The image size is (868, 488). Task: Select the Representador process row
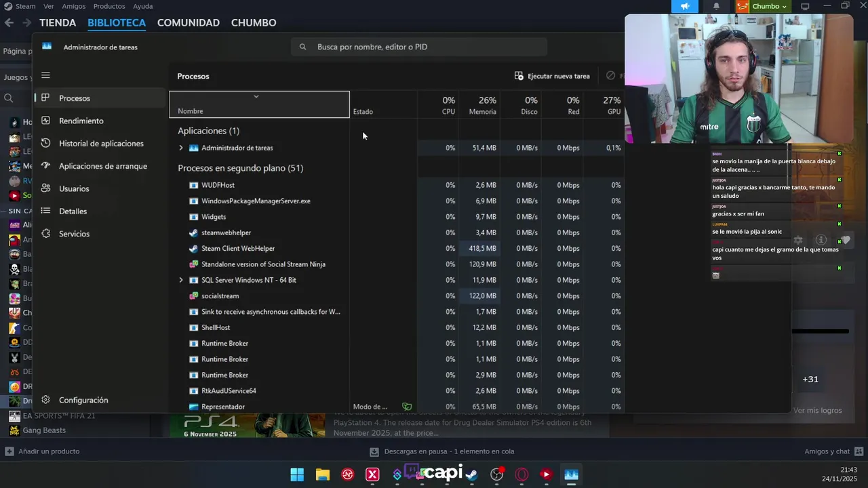coord(397,407)
